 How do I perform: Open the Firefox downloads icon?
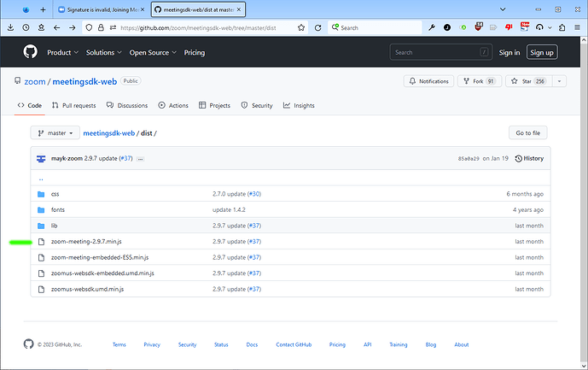(x=10, y=27)
